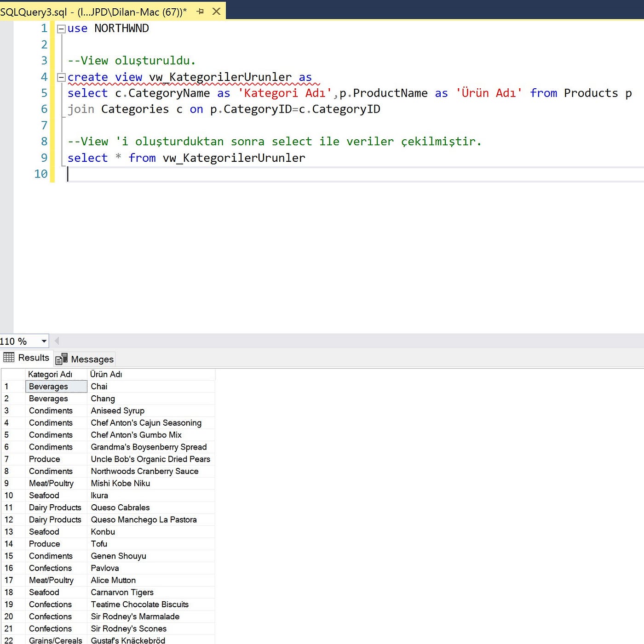644x644 pixels.
Task: Click 'vw_KategorilerUrunler' on line 4
Action: 220,77
